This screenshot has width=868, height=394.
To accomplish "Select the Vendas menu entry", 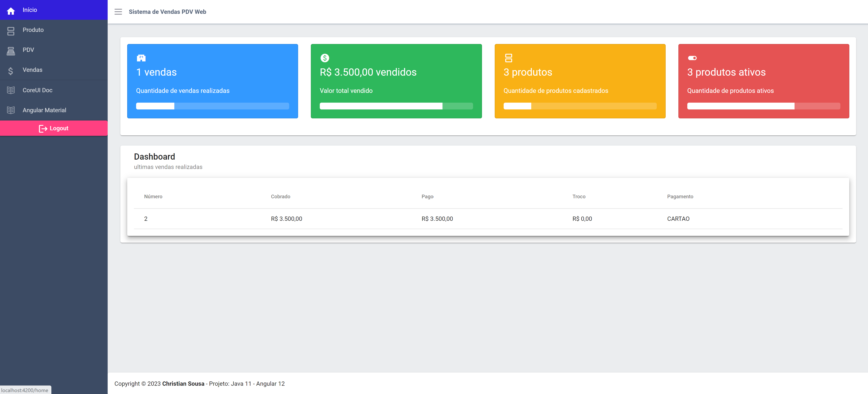I will point(32,70).
